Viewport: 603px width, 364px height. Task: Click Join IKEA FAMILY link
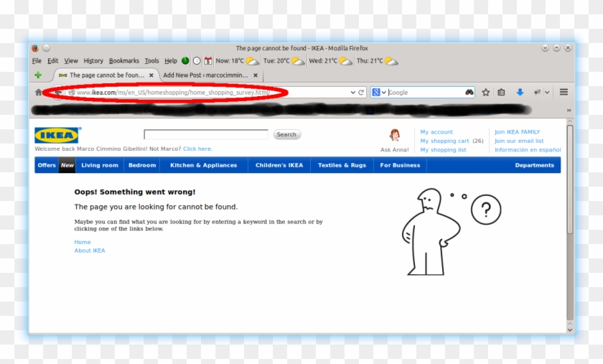(518, 132)
